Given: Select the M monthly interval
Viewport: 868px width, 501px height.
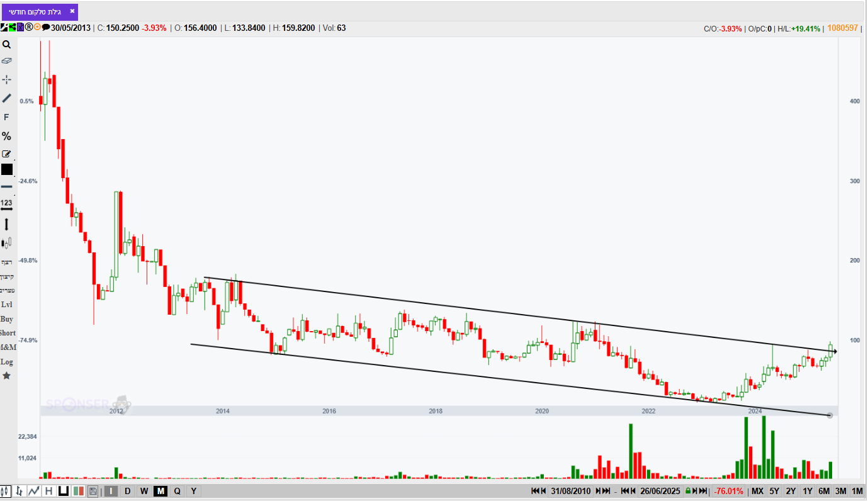Looking at the screenshot, I should click(161, 491).
